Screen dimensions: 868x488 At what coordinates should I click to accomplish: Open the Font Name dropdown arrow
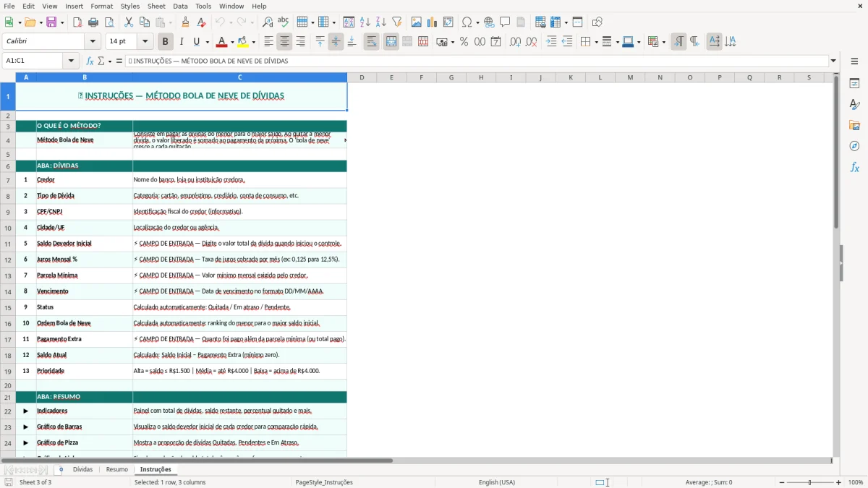(93, 42)
